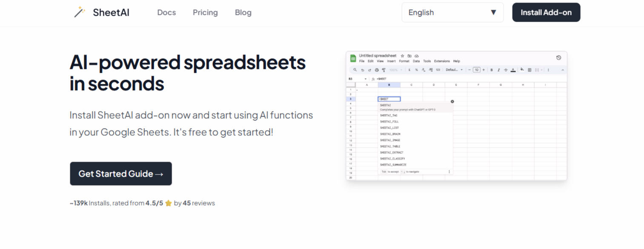Image resolution: width=644 pixels, height=249 pixels.
Task: Choose SHEETAI_TAG suggestion
Action: 389,115
